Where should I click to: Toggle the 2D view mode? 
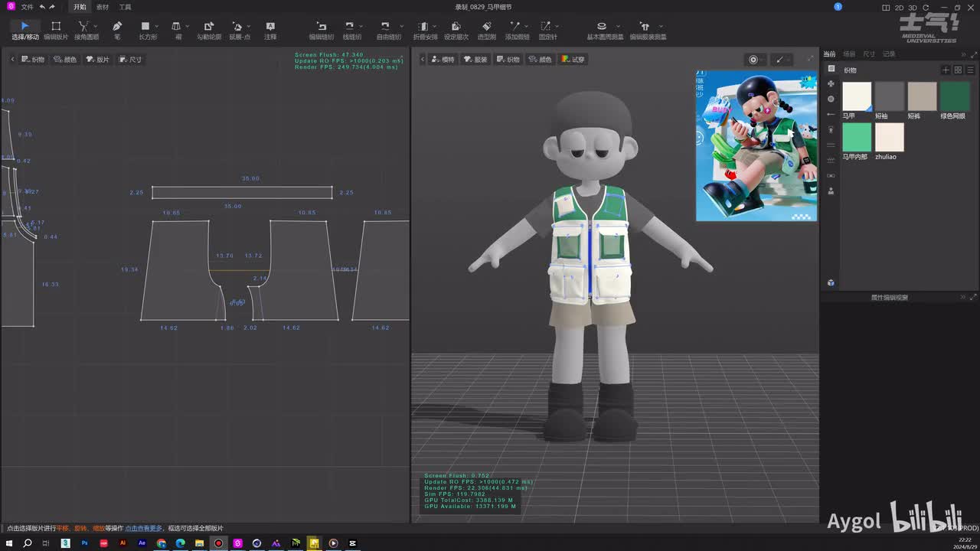(x=899, y=8)
